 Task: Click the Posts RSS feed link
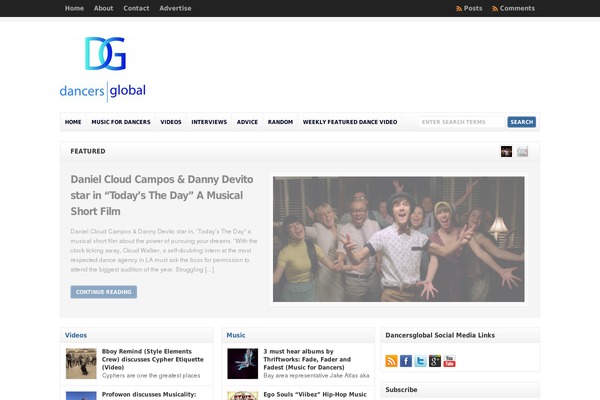click(469, 8)
